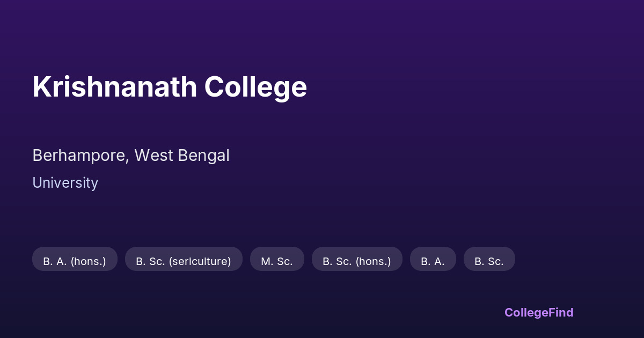Click the B. A. (hons.) course tag
The image size is (644, 338).
click(75, 261)
